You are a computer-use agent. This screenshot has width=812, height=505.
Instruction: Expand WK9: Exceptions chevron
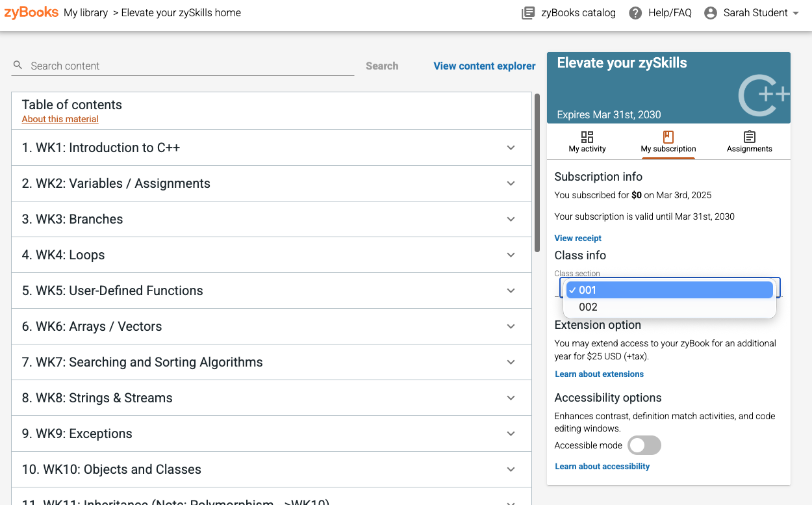(x=511, y=434)
